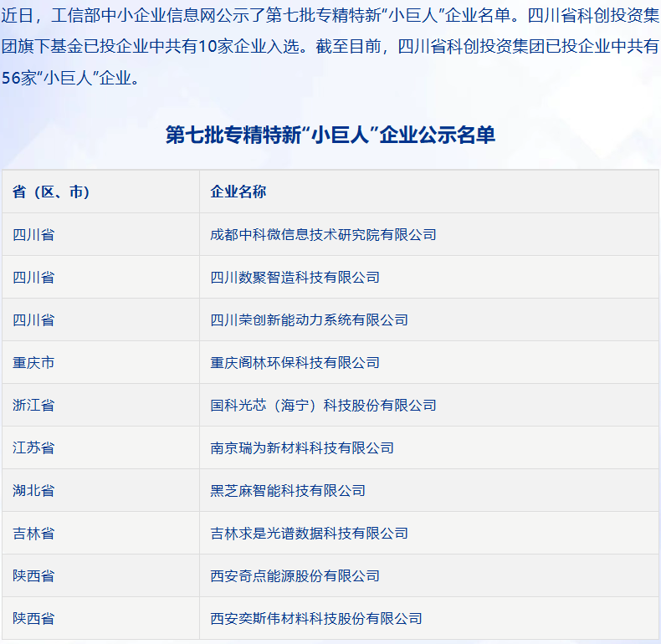The width and height of the screenshot is (661, 644).
Task: Select 成都中科微信息技术研究院有限公司 in the table
Action: click(x=323, y=235)
